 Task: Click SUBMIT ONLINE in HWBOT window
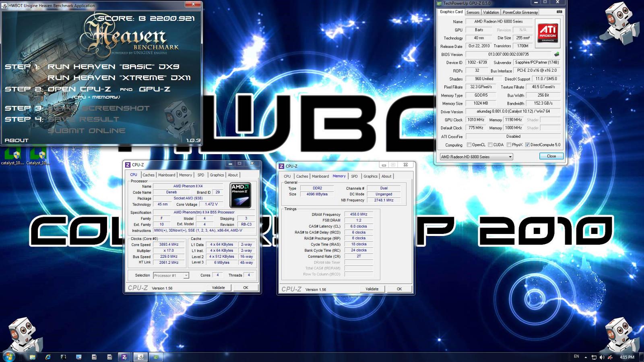pos(87,130)
